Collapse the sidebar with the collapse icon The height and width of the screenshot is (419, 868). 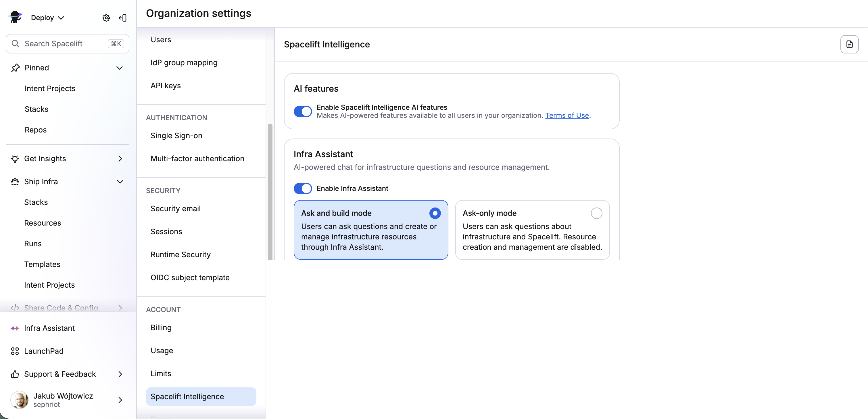coord(123,18)
